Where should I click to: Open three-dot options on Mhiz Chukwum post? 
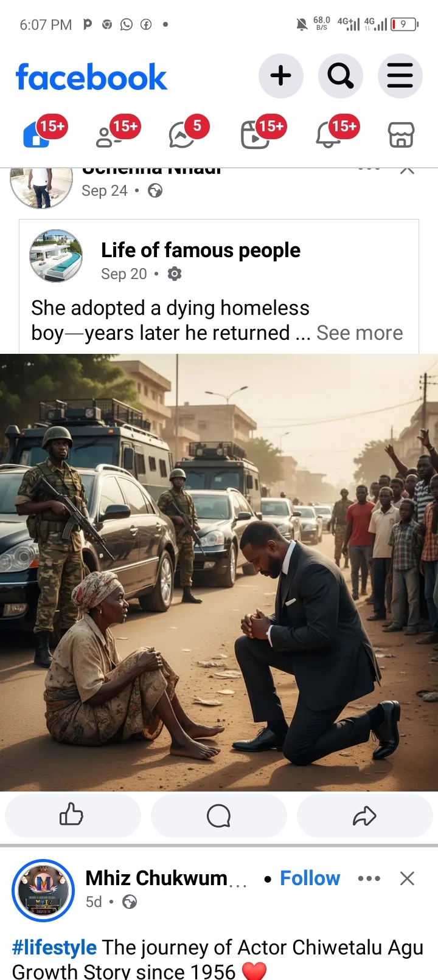point(369,878)
